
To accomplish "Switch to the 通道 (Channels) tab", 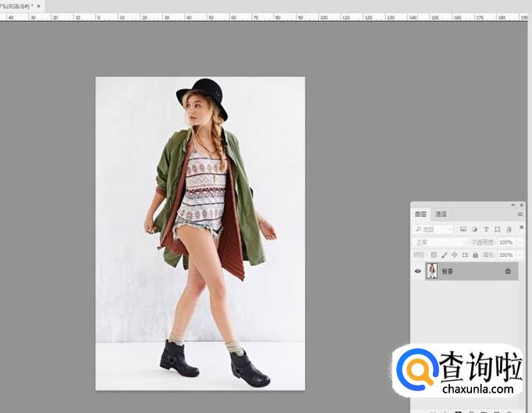I will 441,215.
